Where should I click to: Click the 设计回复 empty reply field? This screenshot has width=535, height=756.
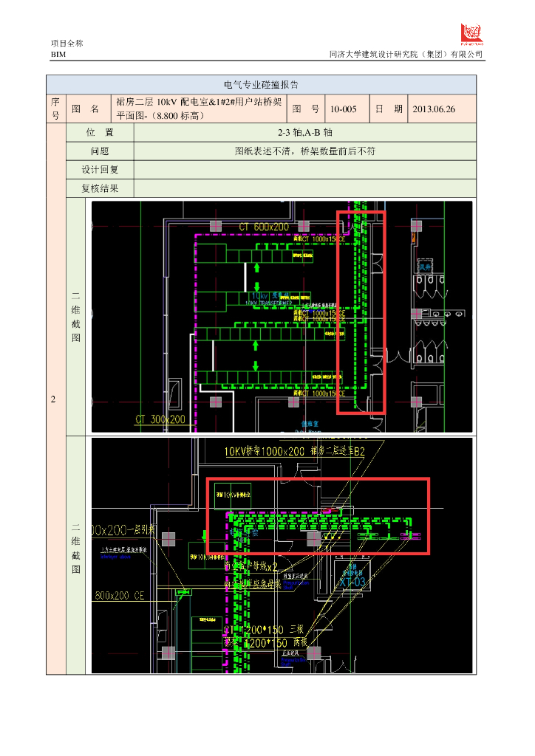(x=305, y=170)
